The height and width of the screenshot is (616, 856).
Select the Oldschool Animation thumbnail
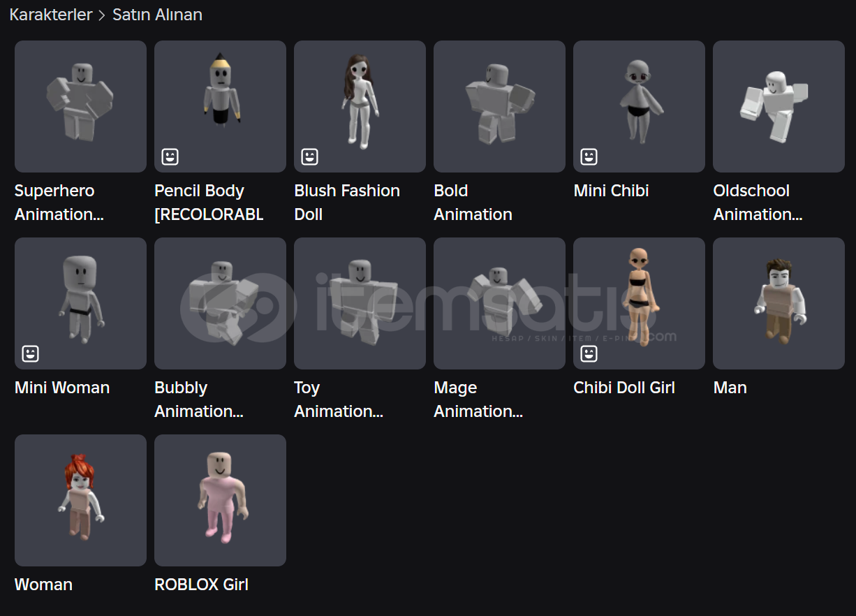point(778,106)
